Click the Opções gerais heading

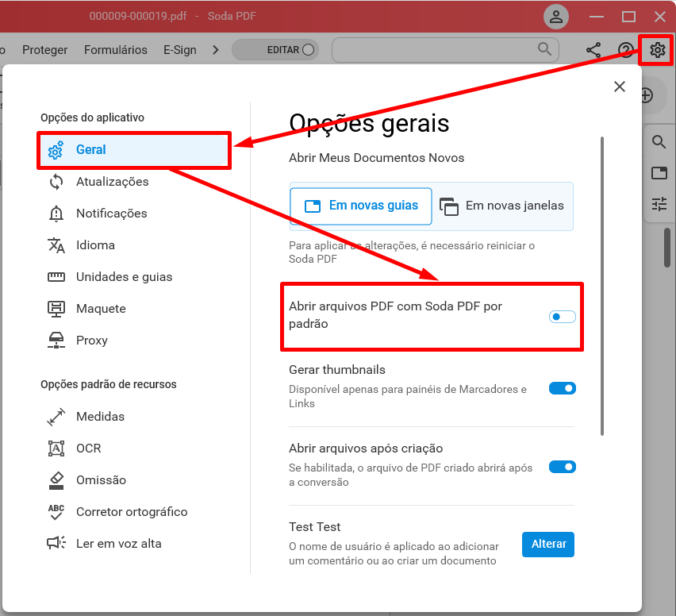click(369, 123)
